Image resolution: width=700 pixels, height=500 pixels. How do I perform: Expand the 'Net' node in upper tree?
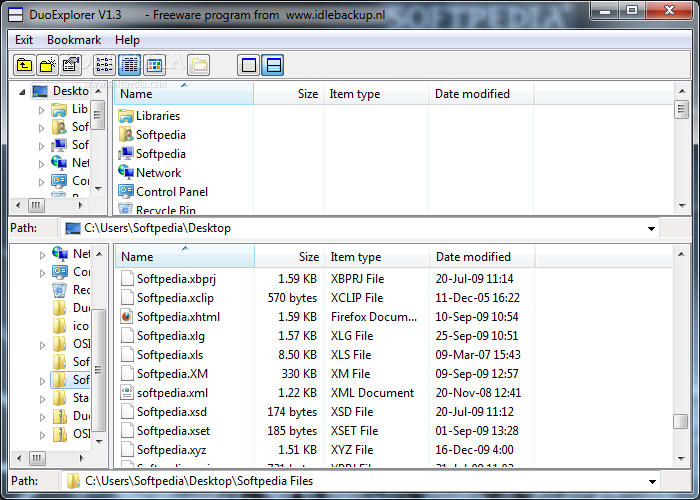[41, 164]
